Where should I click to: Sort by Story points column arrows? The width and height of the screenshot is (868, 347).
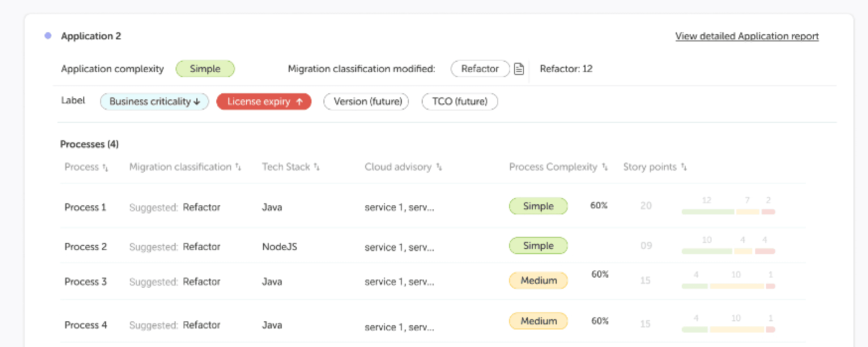[684, 167]
